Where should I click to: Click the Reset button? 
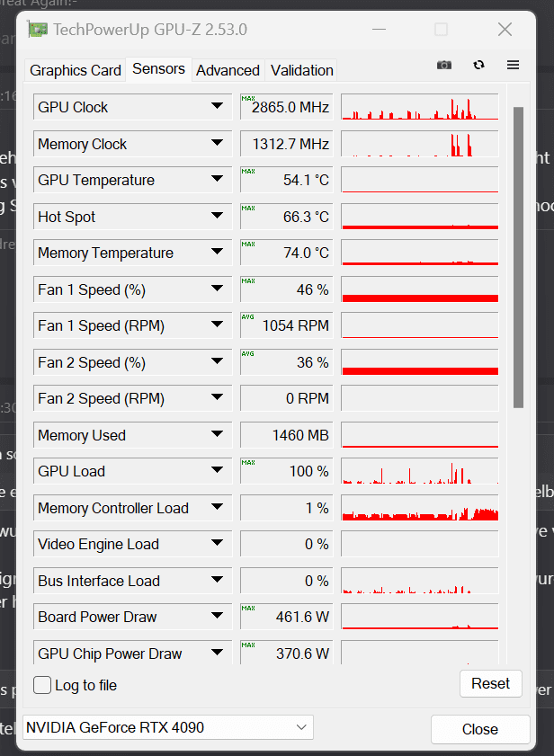(491, 683)
